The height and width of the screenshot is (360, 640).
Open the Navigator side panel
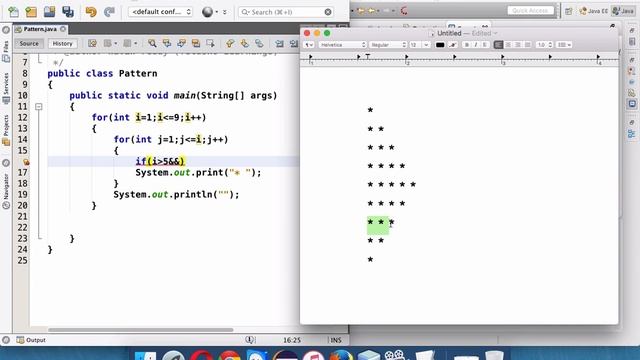tap(6, 191)
